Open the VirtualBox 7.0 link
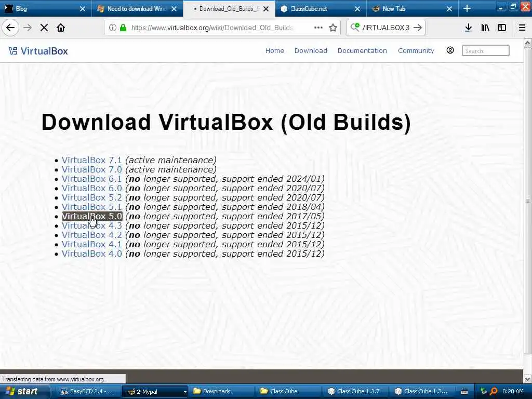Image resolution: width=532 pixels, height=399 pixels. pyautogui.click(x=91, y=170)
